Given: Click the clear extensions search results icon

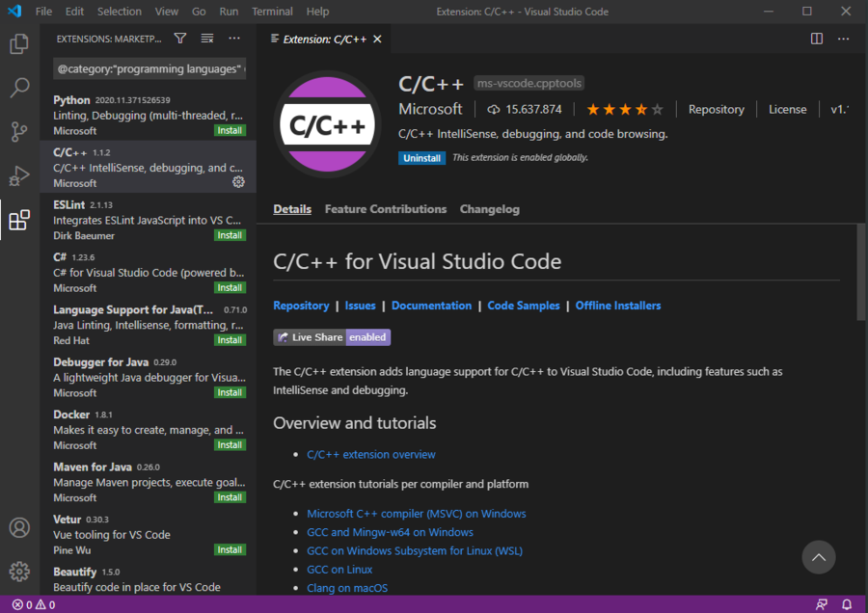Looking at the screenshot, I should 207,39.
